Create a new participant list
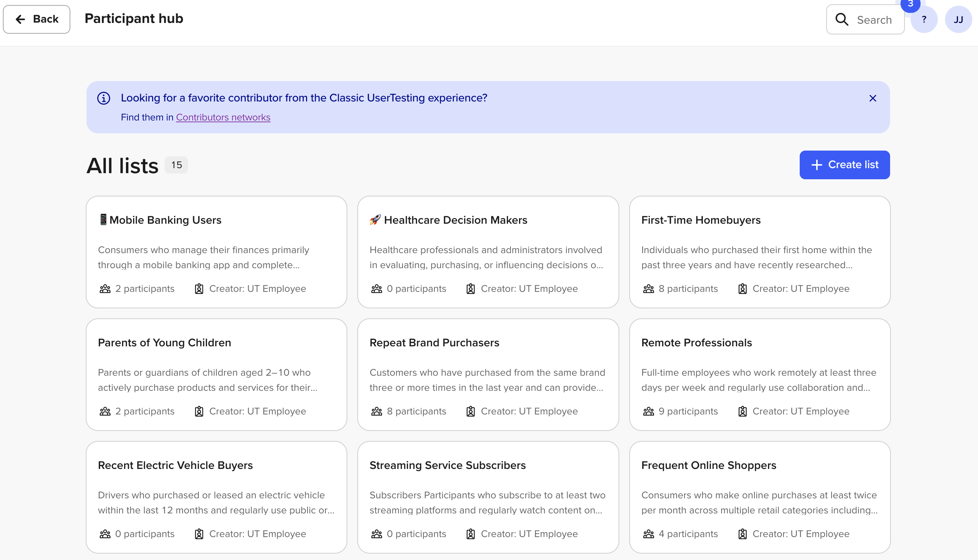 pyautogui.click(x=845, y=165)
